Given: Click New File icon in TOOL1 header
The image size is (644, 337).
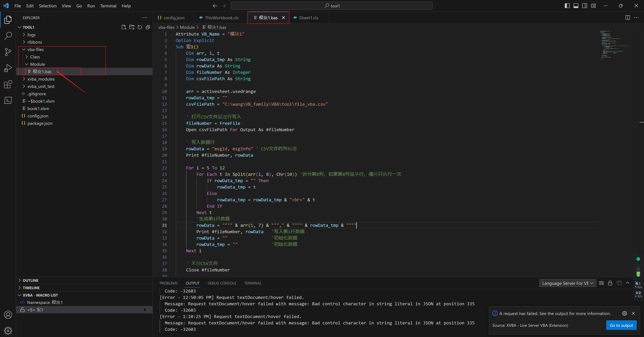Looking at the screenshot, I should (124, 27).
